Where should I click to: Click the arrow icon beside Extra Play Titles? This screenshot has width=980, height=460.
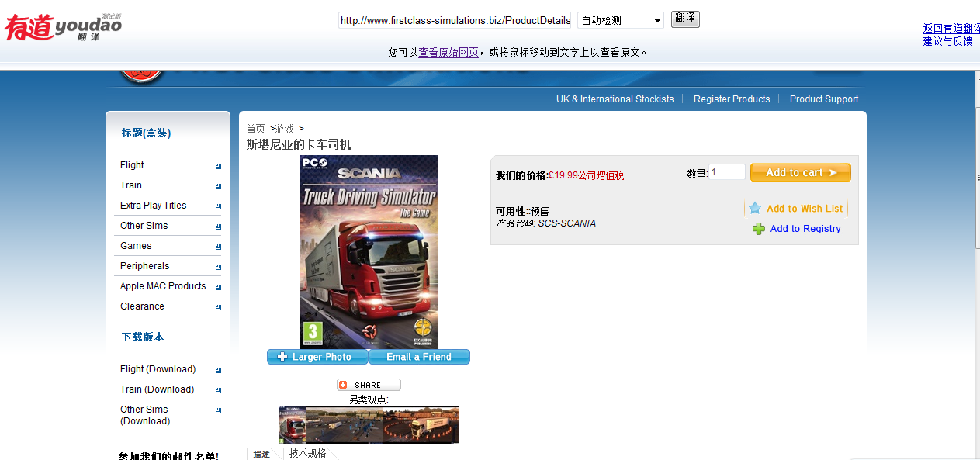click(218, 206)
